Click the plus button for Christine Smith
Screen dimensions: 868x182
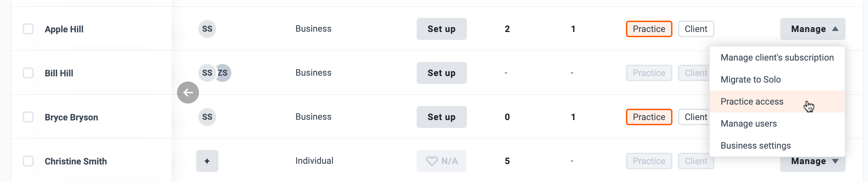(x=207, y=161)
